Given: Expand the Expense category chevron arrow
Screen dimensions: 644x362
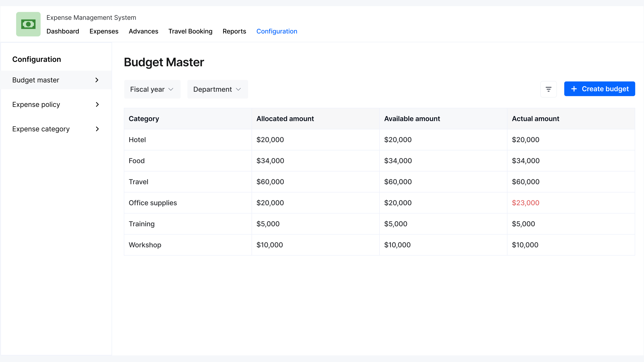Looking at the screenshot, I should click(97, 129).
